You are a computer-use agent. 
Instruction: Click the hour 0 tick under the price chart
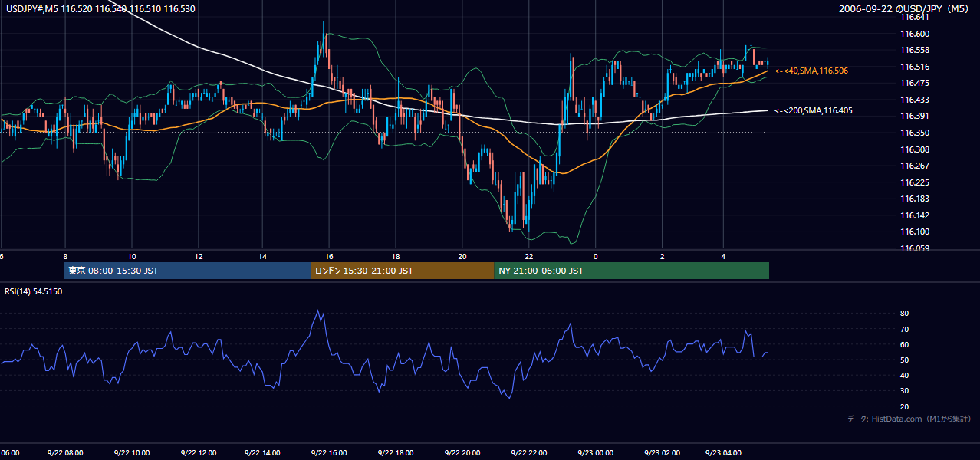(596, 256)
